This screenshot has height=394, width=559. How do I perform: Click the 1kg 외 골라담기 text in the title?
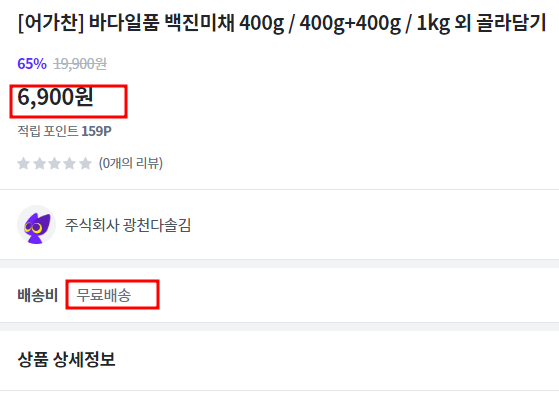[481, 24]
